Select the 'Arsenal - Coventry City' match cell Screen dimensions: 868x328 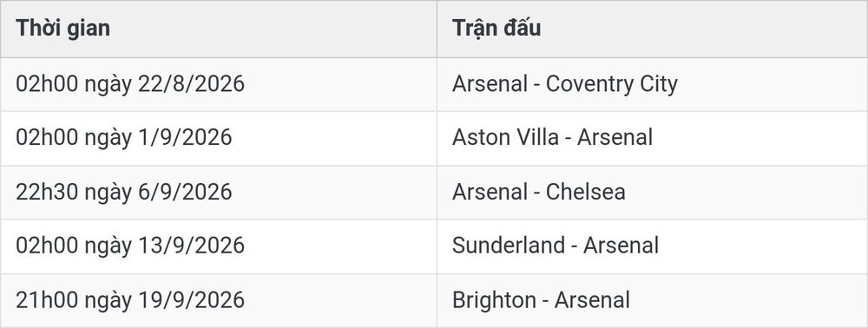652,84
